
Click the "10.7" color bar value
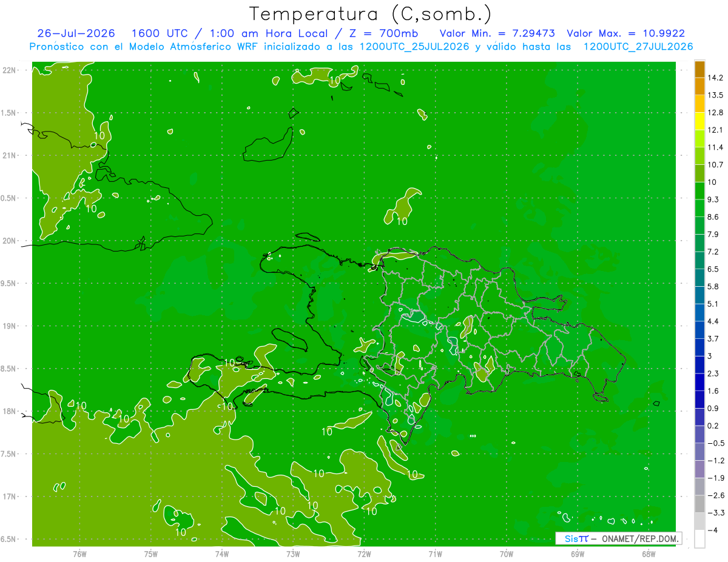click(x=716, y=164)
